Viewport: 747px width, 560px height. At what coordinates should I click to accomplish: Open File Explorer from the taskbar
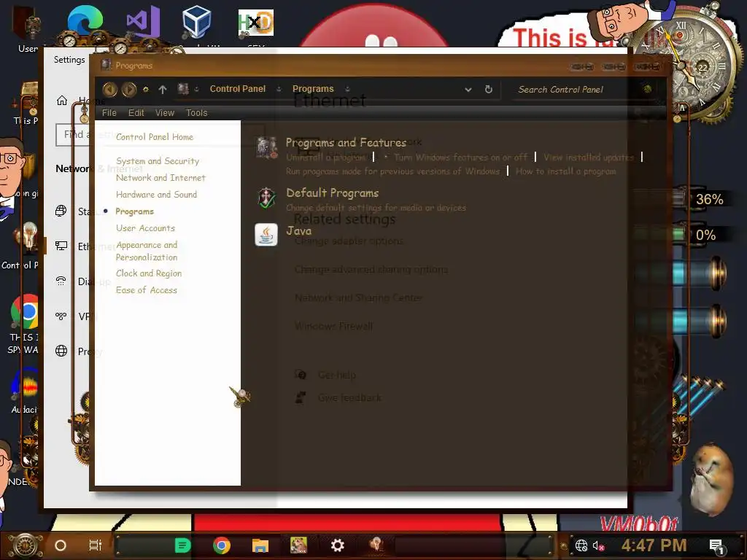[x=260, y=545]
